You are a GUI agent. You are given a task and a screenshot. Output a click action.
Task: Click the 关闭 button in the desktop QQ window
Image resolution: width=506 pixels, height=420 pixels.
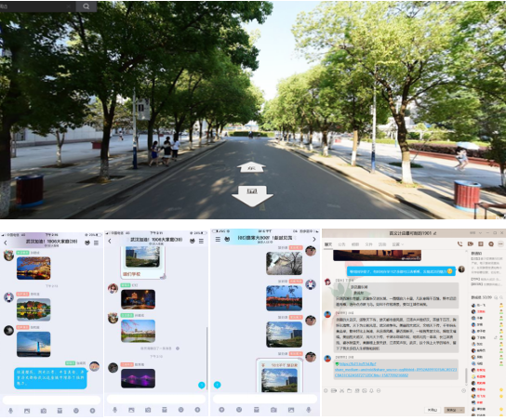click(x=433, y=410)
